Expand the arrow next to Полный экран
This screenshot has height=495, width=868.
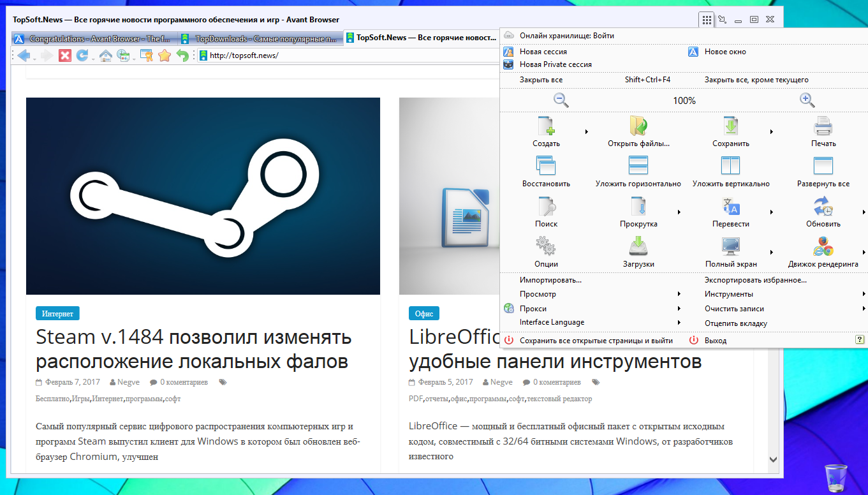772,252
